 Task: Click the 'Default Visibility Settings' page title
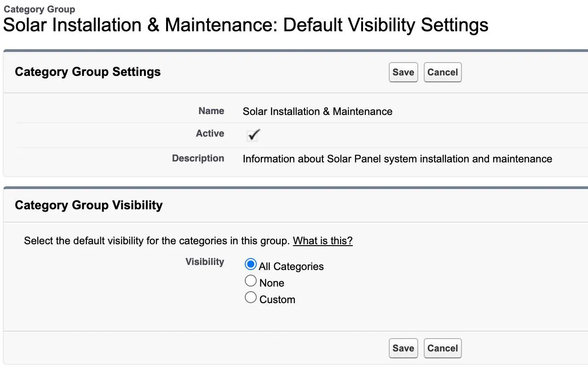(386, 25)
